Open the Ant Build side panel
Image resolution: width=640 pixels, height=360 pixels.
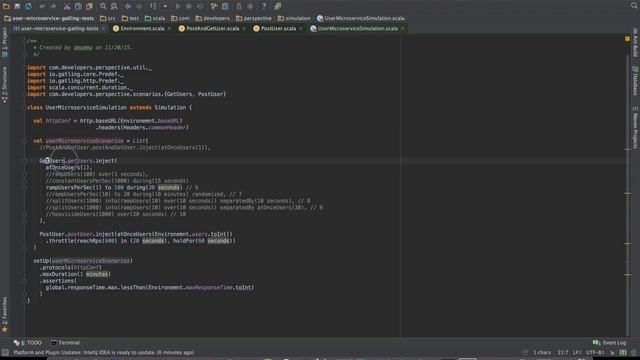tap(635, 42)
